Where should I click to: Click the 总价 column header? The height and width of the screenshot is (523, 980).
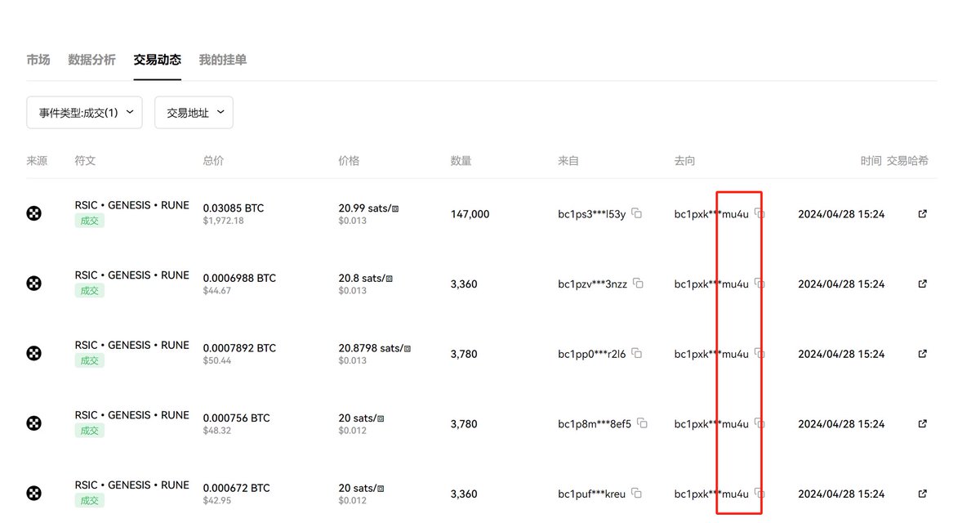pyautogui.click(x=213, y=161)
